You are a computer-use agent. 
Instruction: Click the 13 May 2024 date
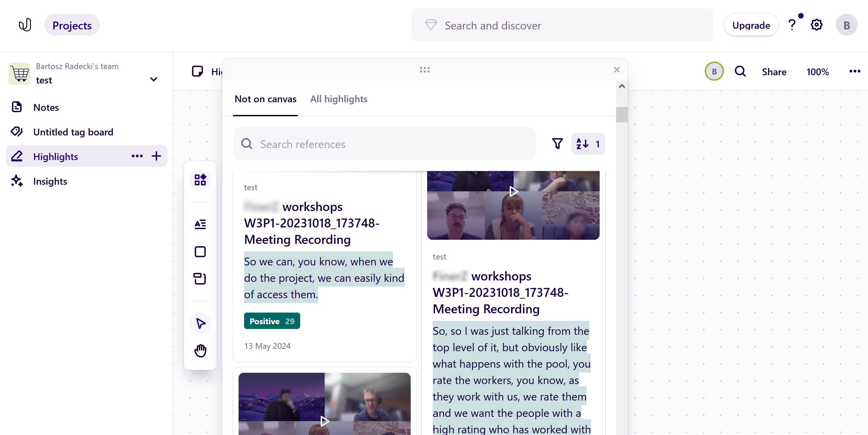tap(267, 346)
